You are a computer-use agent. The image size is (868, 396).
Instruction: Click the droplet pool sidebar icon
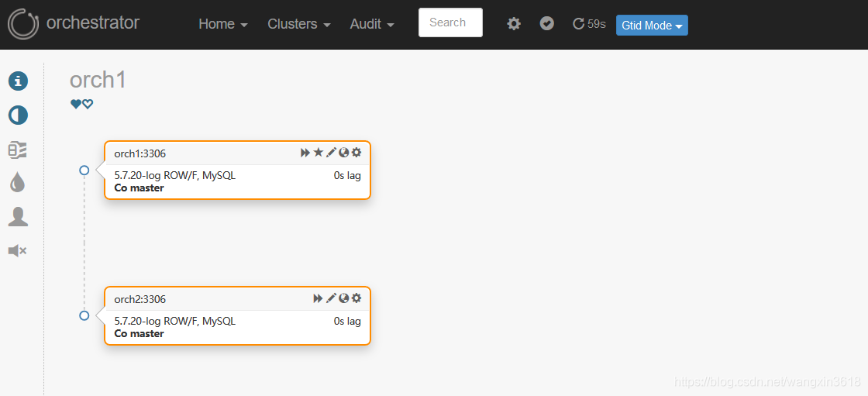[18, 182]
